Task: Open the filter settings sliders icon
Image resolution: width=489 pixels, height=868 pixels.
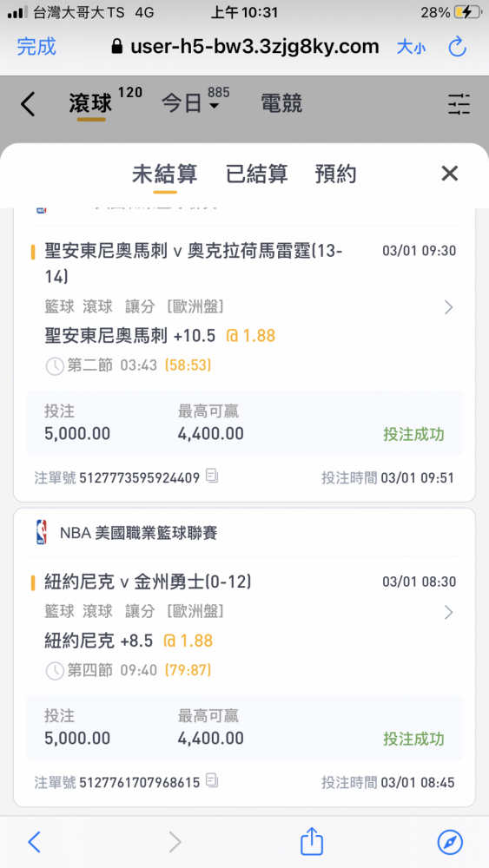Action: click(459, 104)
